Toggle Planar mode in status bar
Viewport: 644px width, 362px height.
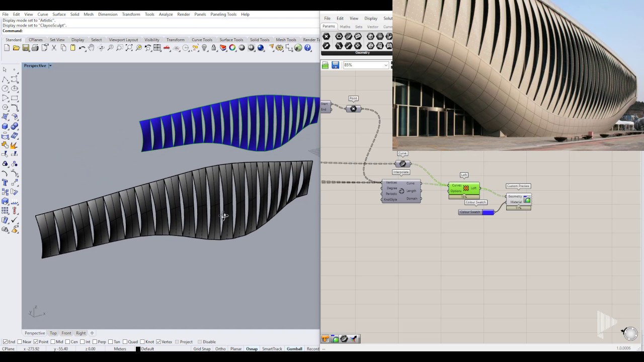(x=236, y=349)
